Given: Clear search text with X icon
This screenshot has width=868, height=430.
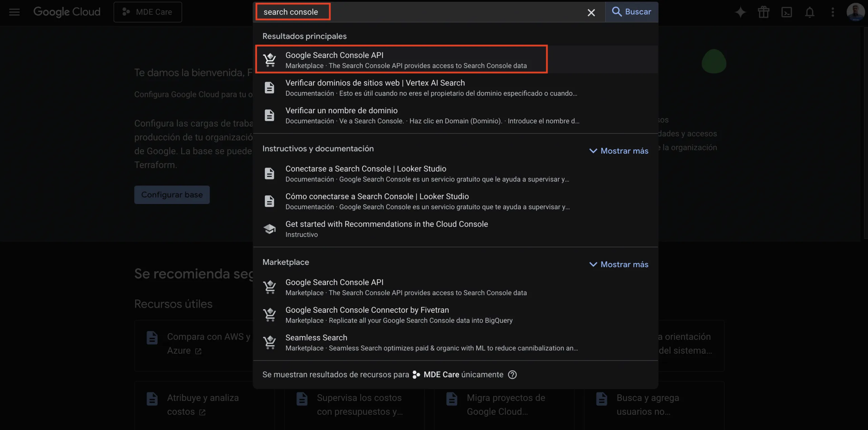Looking at the screenshot, I should pos(591,13).
